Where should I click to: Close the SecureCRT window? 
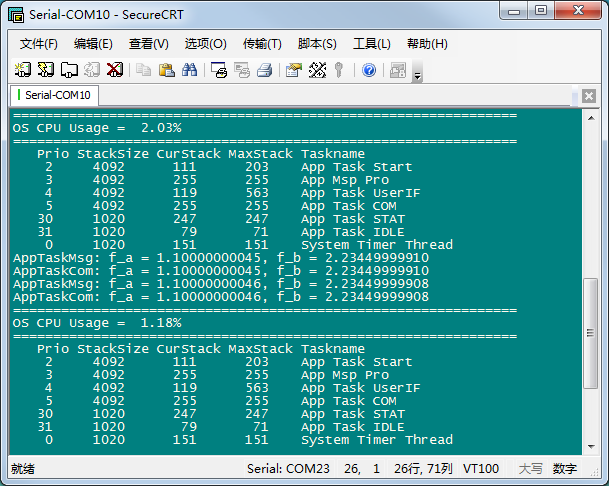click(x=578, y=11)
